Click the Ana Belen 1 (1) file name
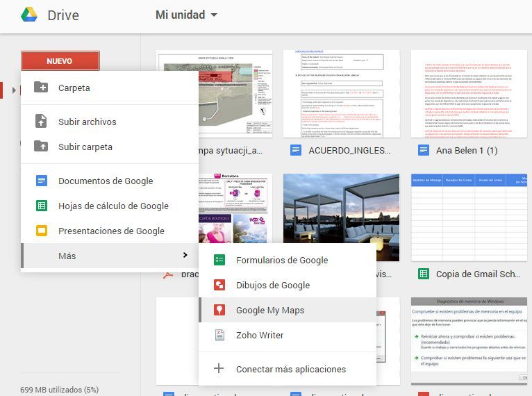 467,150
